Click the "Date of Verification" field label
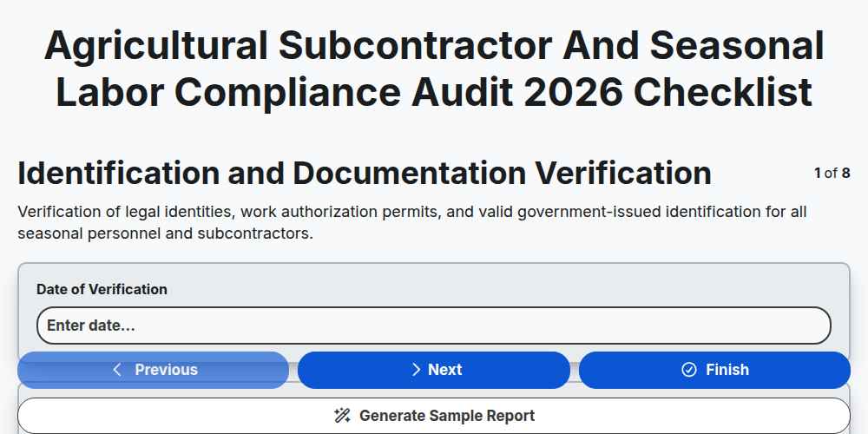This screenshot has width=868, height=434. [102, 290]
